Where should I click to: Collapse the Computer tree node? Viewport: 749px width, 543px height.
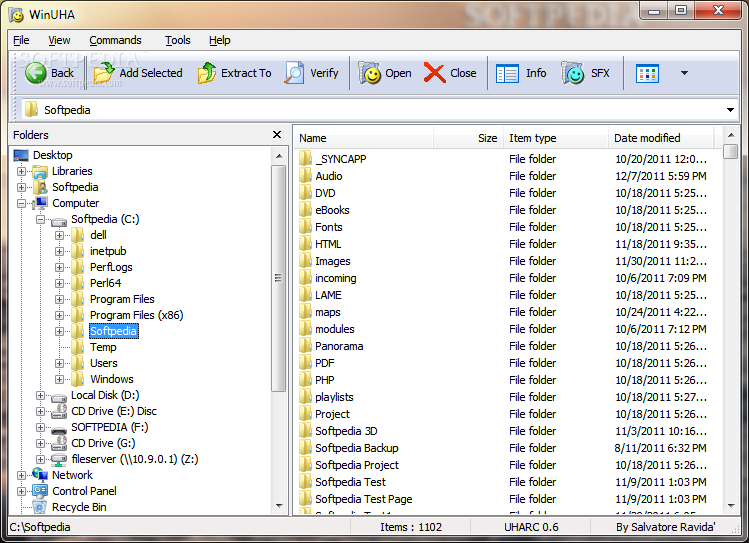pyautogui.click(x=21, y=203)
